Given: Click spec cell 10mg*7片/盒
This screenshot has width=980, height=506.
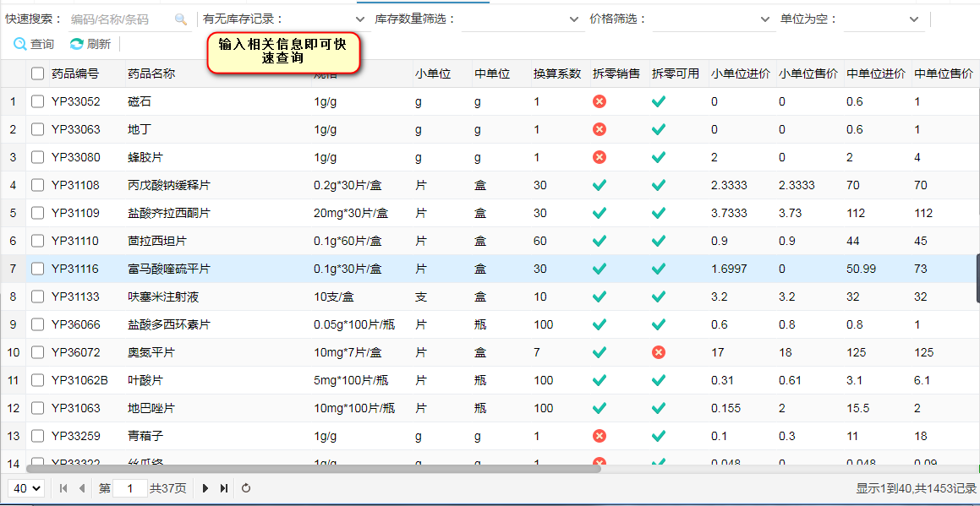Looking at the screenshot, I should pyautogui.click(x=348, y=352).
